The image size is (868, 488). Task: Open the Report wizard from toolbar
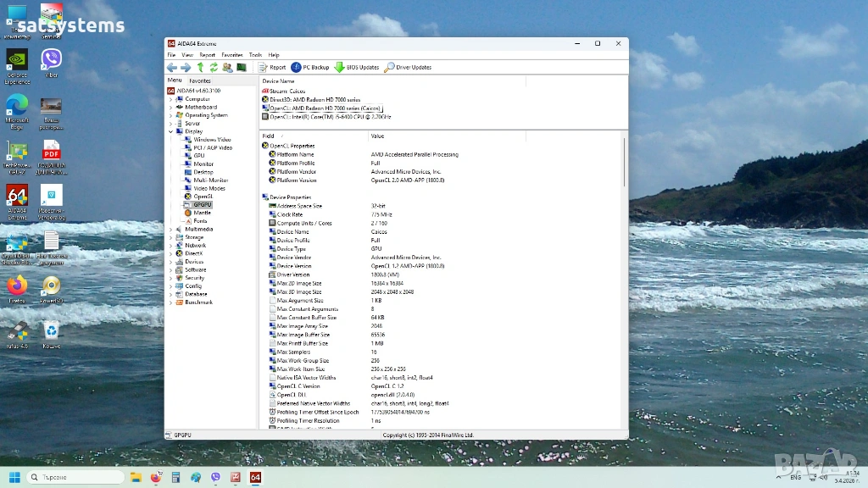tap(273, 67)
